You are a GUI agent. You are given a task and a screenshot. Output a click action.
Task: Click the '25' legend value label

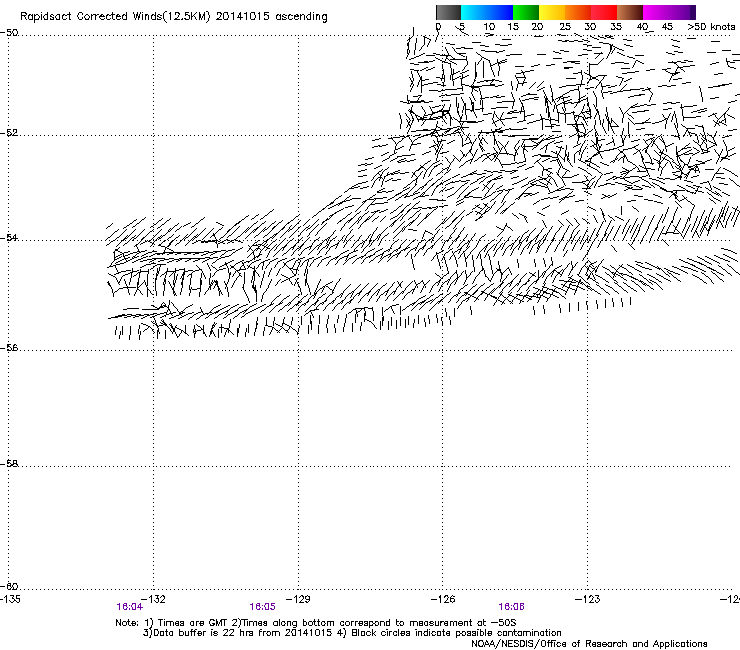pyautogui.click(x=564, y=27)
